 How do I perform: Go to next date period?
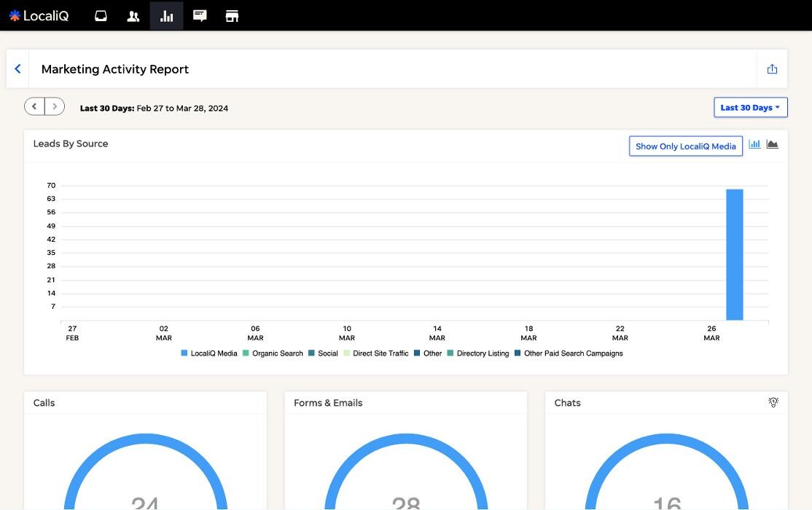[55, 107]
